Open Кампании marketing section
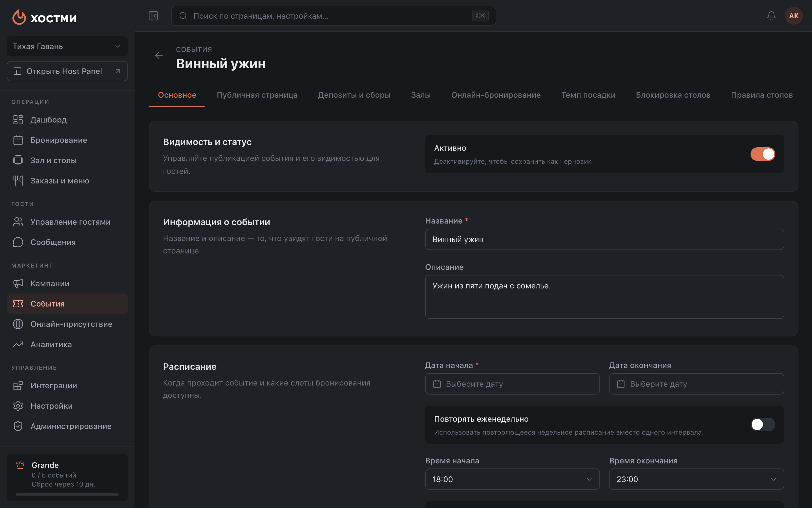This screenshot has width=812, height=508. point(67,283)
